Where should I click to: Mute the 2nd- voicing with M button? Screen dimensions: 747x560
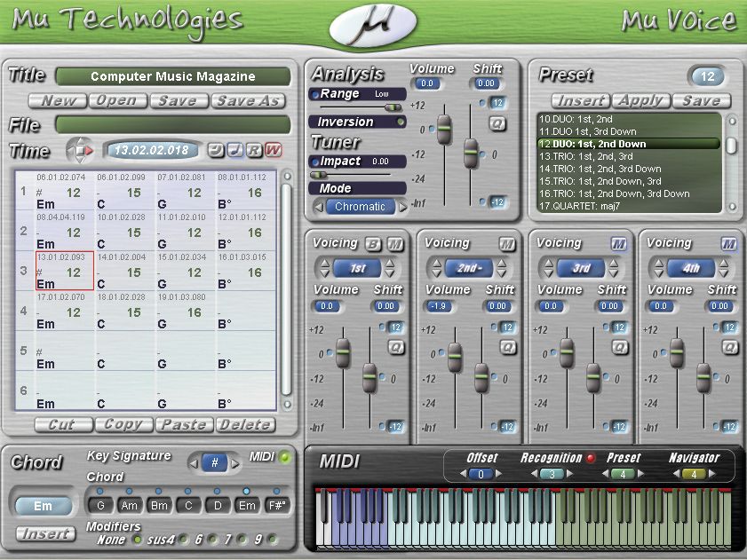507,244
